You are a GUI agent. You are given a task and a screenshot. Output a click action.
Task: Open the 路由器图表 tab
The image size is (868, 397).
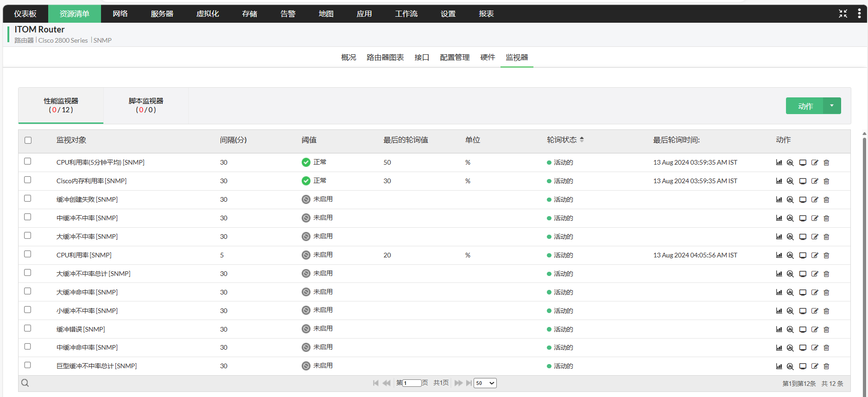click(385, 58)
